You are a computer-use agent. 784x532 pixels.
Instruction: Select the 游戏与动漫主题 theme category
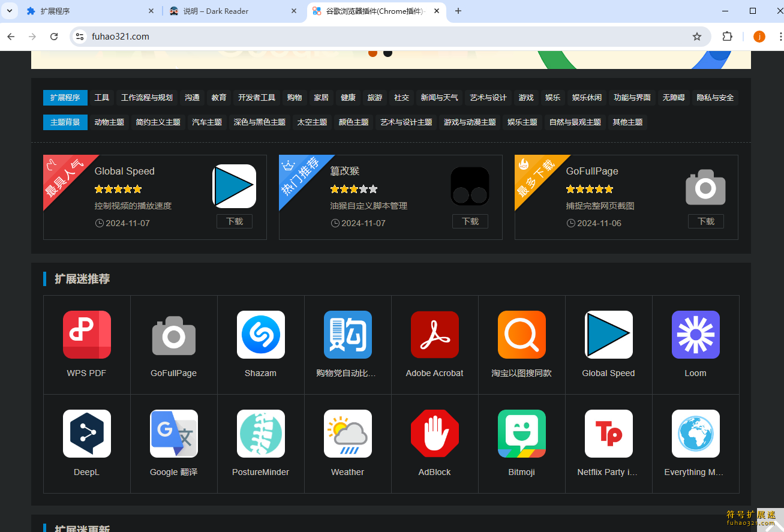470,122
